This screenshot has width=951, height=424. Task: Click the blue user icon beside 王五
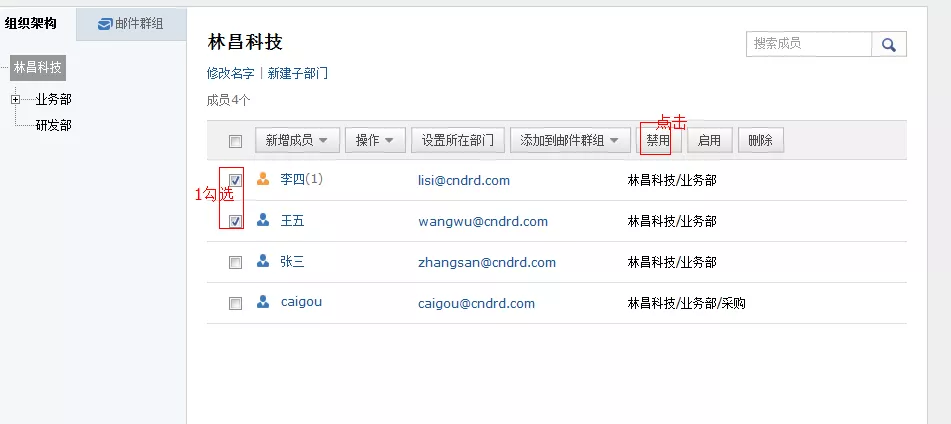tap(263, 221)
